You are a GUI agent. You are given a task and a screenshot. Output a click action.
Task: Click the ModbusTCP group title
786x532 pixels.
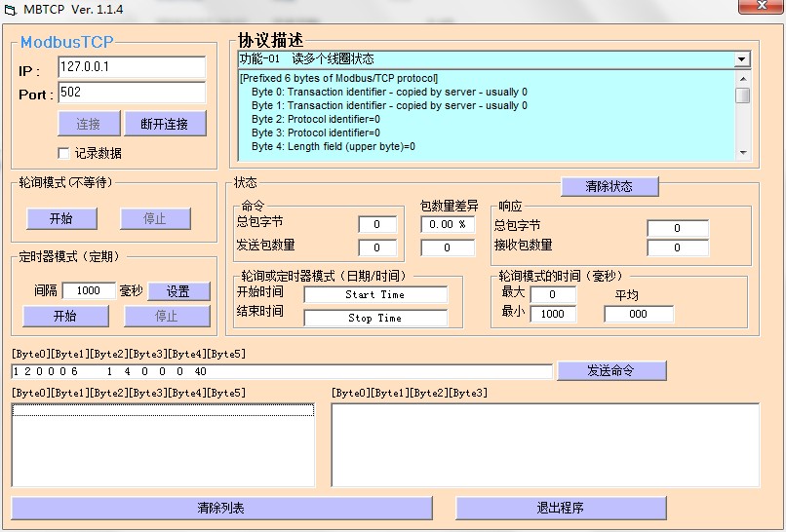coord(66,42)
